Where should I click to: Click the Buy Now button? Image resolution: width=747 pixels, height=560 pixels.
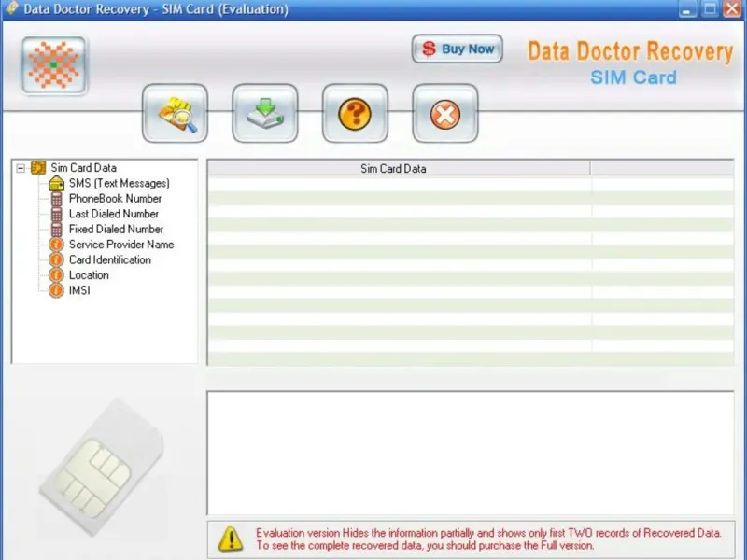click(458, 49)
